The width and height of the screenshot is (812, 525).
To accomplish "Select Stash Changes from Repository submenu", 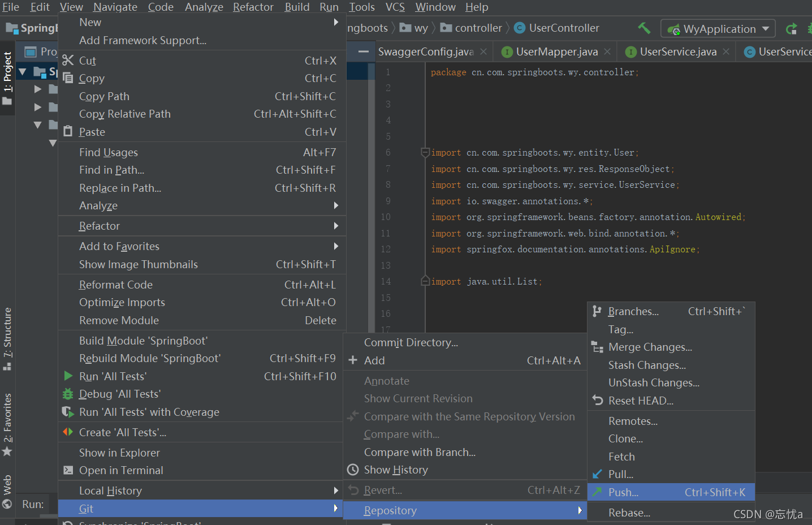I will [x=671, y=365].
